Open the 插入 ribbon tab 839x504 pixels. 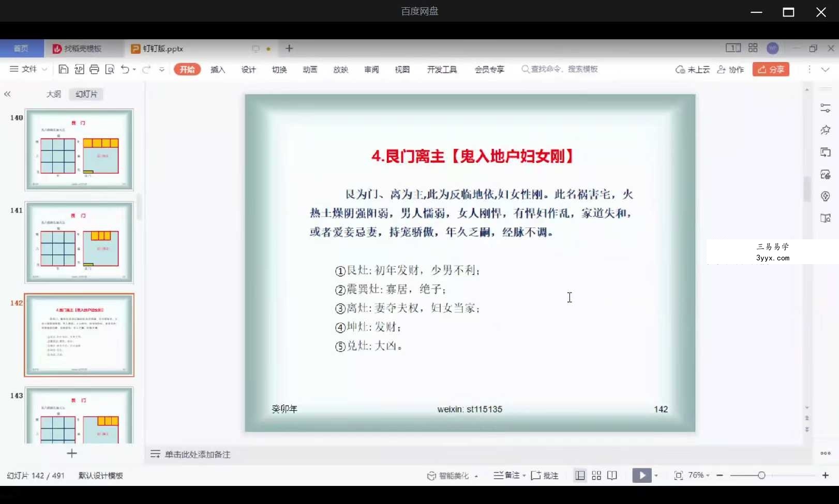click(x=218, y=69)
